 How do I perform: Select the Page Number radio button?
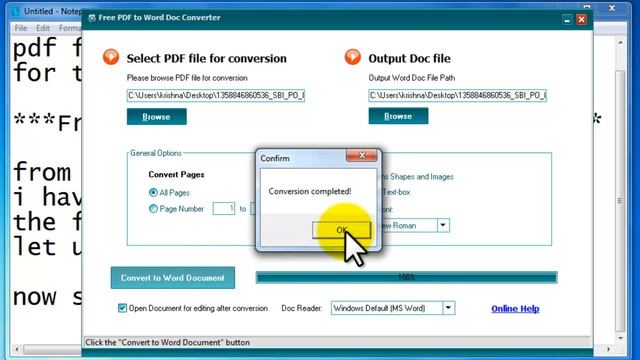pyautogui.click(x=153, y=209)
